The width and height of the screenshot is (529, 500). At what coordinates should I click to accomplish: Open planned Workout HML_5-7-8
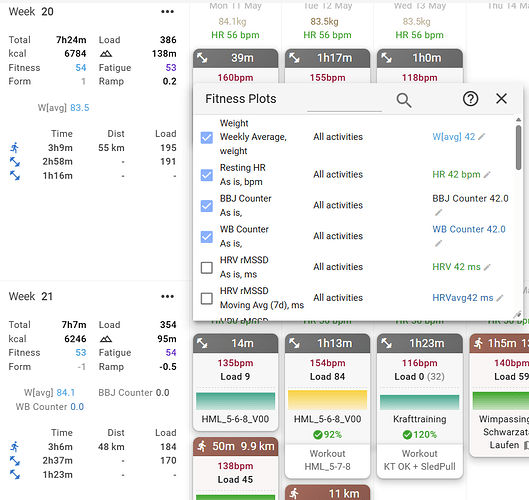point(327,460)
